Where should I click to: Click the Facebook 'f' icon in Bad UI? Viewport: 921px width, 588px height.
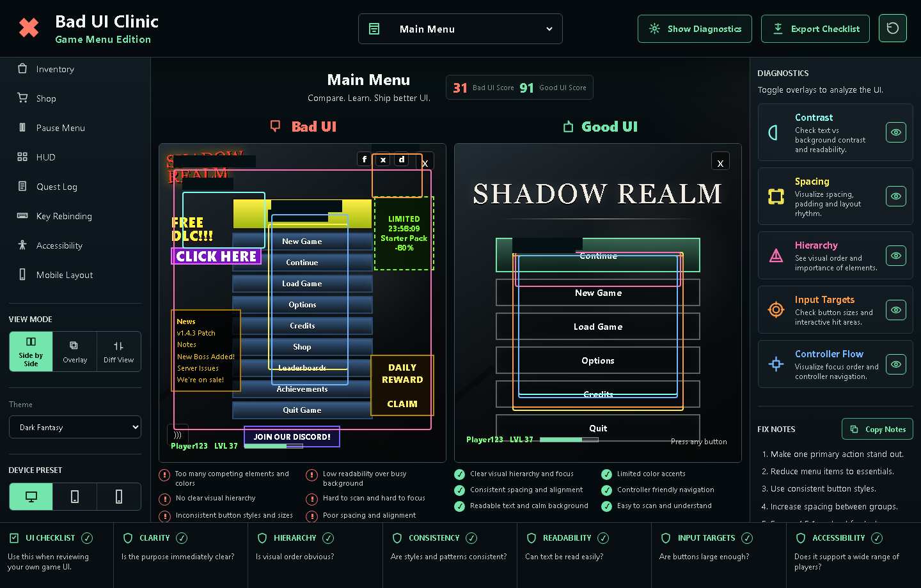365,159
